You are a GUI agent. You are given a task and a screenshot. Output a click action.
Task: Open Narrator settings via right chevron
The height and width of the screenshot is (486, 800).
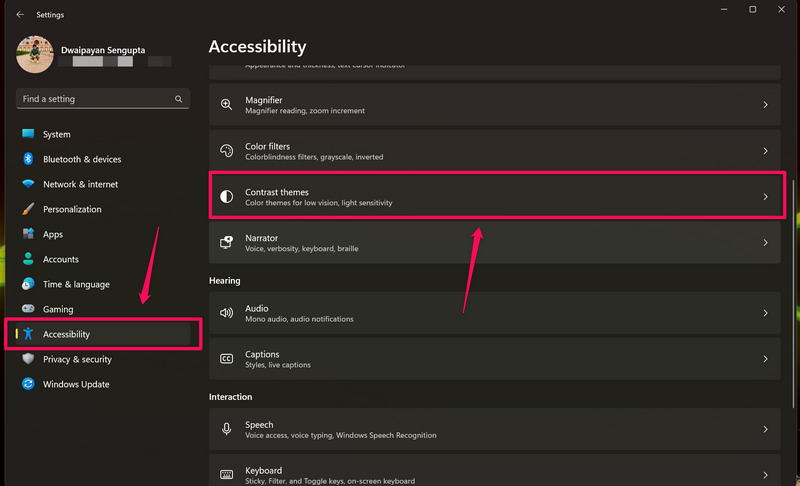pyautogui.click(x=765, y=243)
